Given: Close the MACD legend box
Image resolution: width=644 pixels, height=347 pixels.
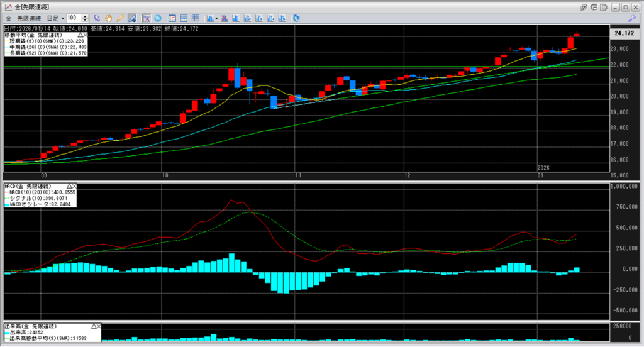Looking at the screenshot, I should (x=74, y=187).
